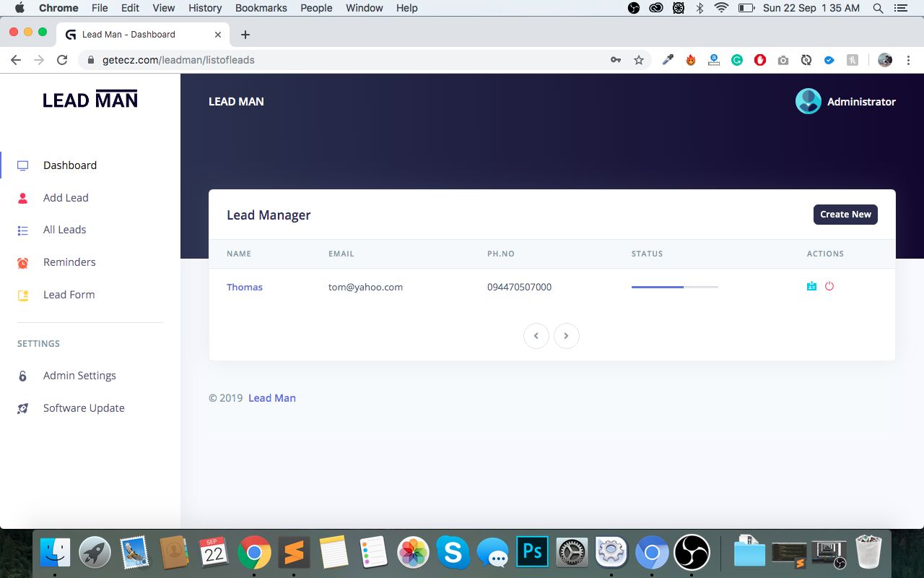Click the Dashboard monitor icon in sidebar
This screenshot has width=924, height=578.
pyautogui.click(x=22, y=165)
